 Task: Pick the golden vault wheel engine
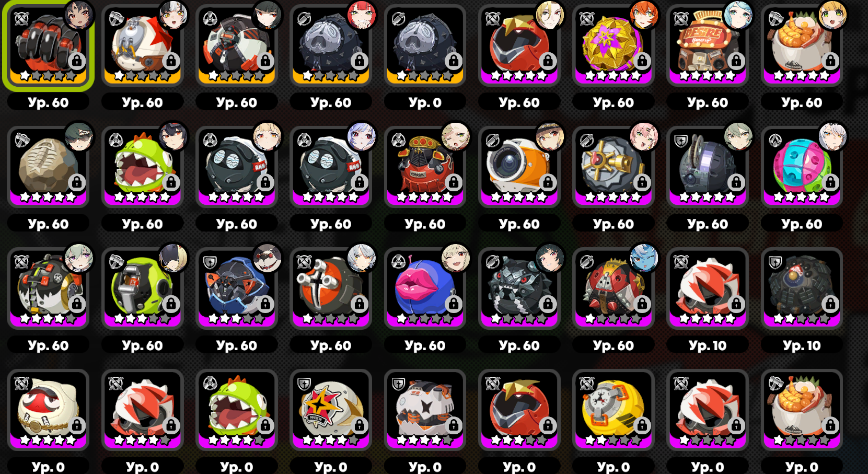(613, 167)
